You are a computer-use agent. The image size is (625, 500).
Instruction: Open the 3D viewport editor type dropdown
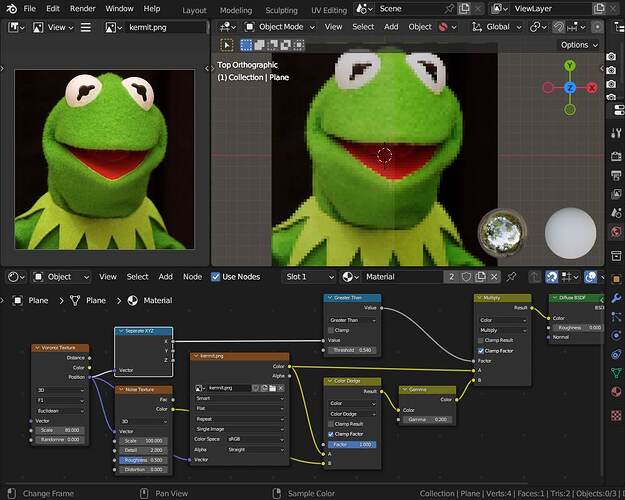(227, 27)
